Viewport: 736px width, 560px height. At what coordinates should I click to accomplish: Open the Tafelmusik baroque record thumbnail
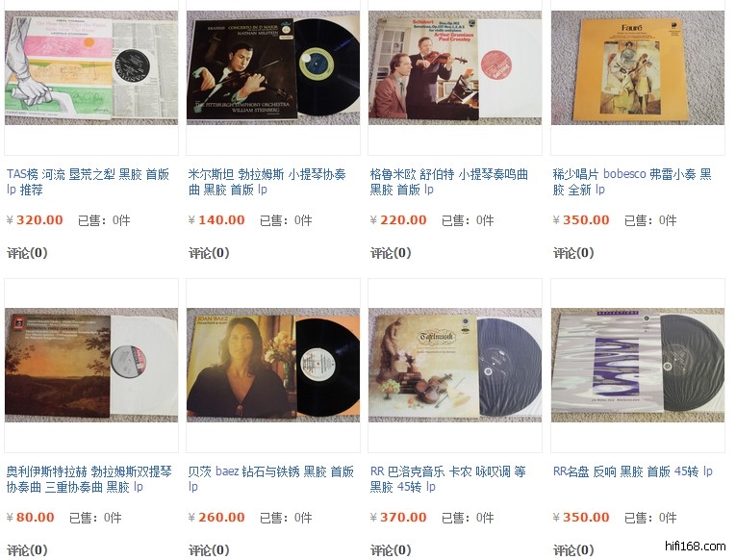click(455, 365)
